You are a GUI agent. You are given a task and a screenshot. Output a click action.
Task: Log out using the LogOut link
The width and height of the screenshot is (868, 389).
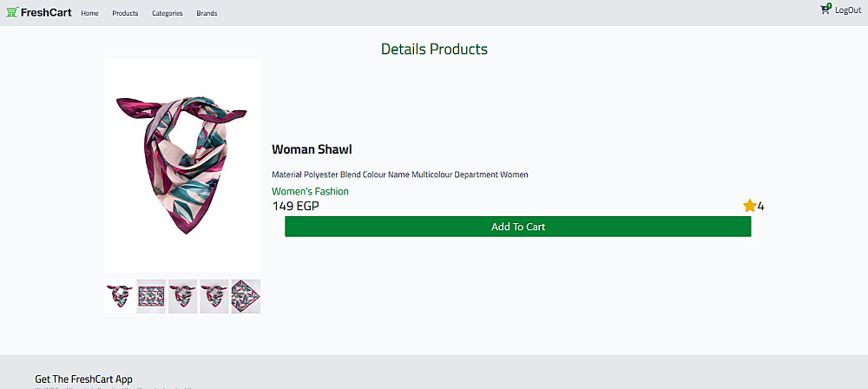[848, 10]
